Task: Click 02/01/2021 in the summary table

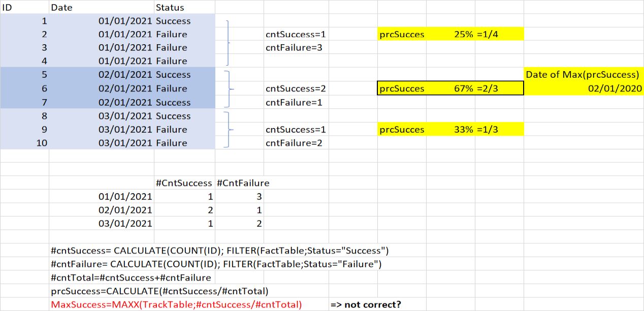Action: (x=102, y=210)
